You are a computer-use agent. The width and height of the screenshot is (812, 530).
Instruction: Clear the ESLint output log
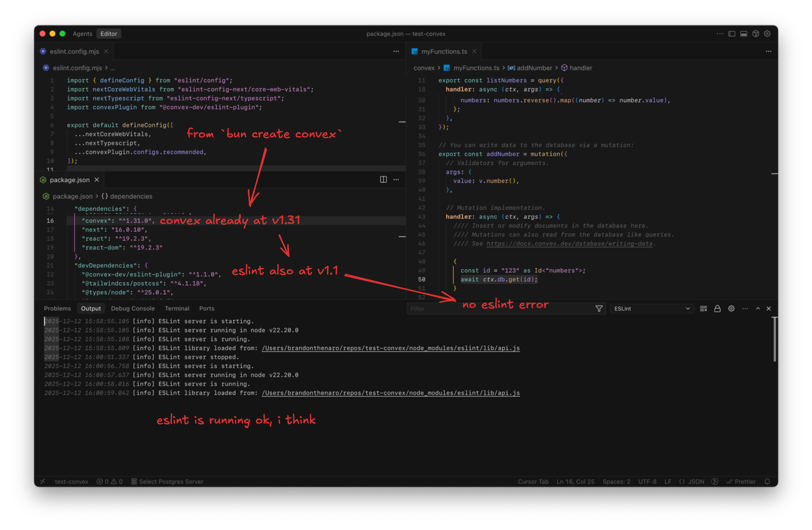pos(703,309)
